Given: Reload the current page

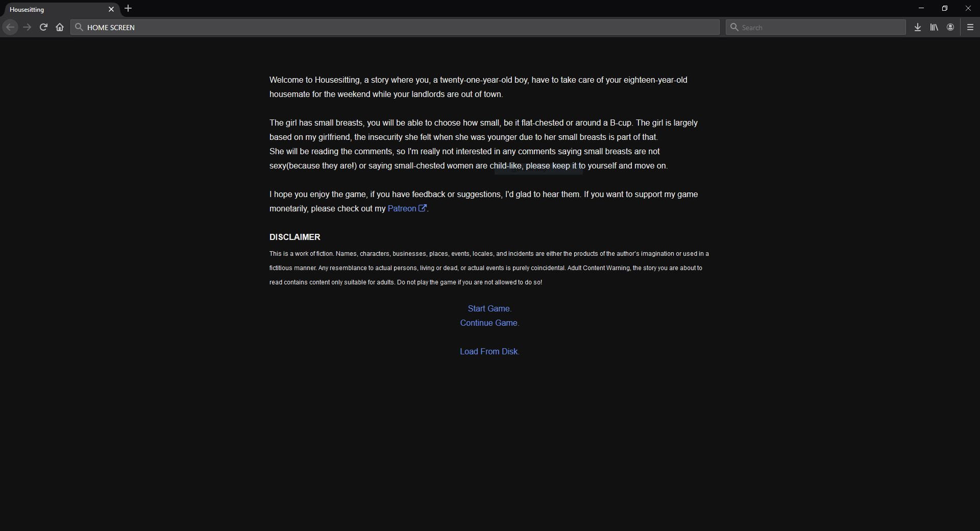Looking at the screenshot, I should pos(43,28).
